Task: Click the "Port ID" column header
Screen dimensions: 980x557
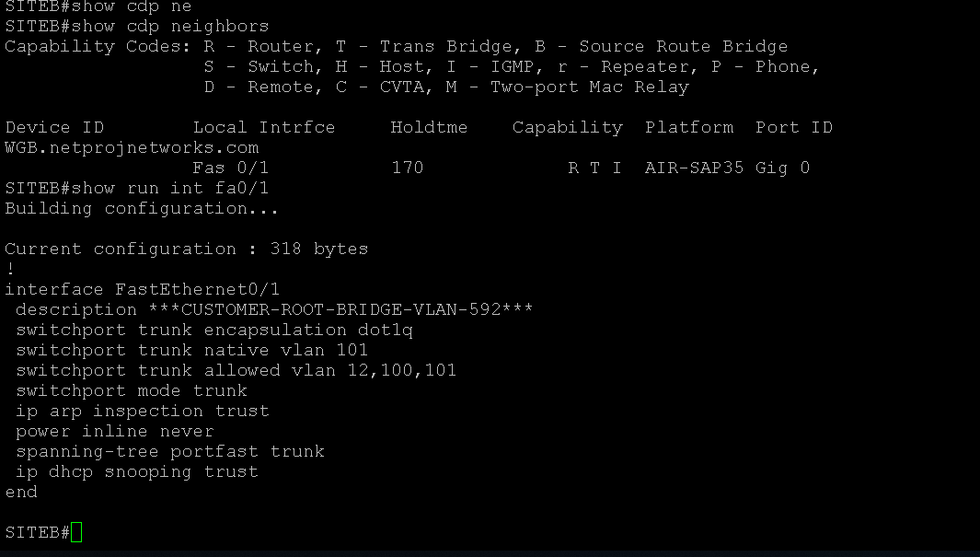Action: [x=794, y=127]
